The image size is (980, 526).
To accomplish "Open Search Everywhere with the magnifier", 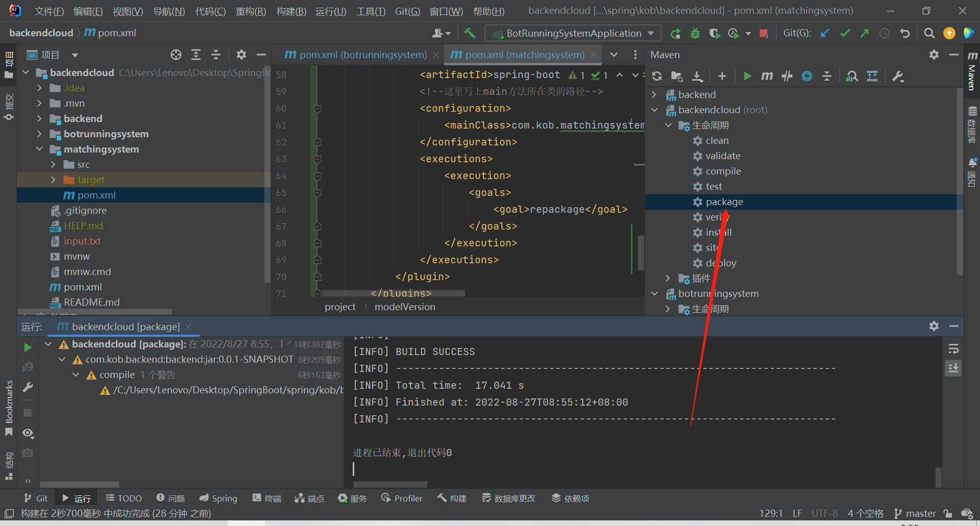I will coord(929,33).
